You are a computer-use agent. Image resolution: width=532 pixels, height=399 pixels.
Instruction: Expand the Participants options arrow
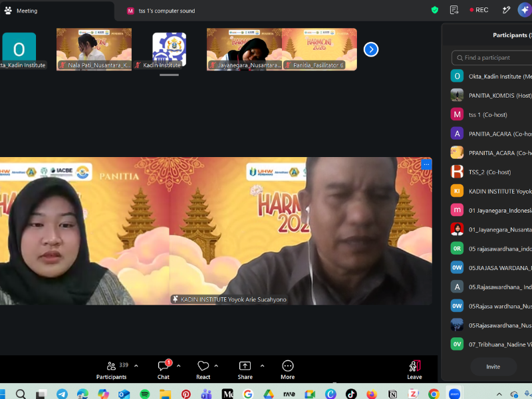(x=136, y=366)
